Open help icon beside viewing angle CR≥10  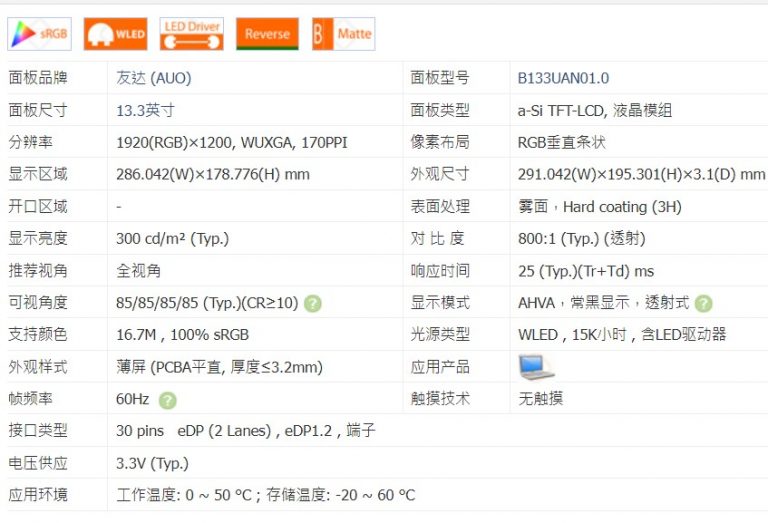point(313,304)
